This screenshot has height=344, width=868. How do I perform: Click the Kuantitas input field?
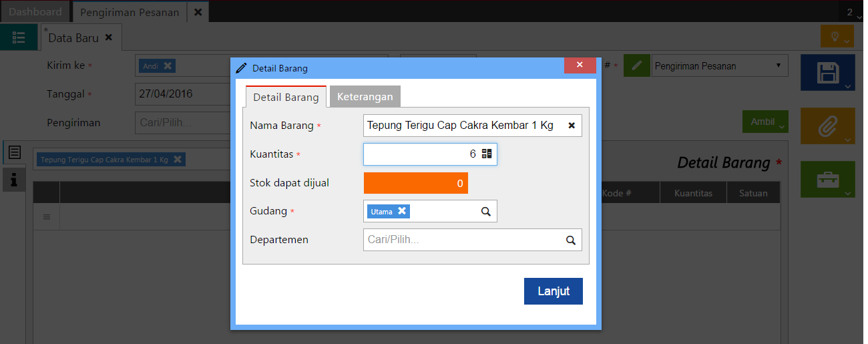tap(421, 154)
